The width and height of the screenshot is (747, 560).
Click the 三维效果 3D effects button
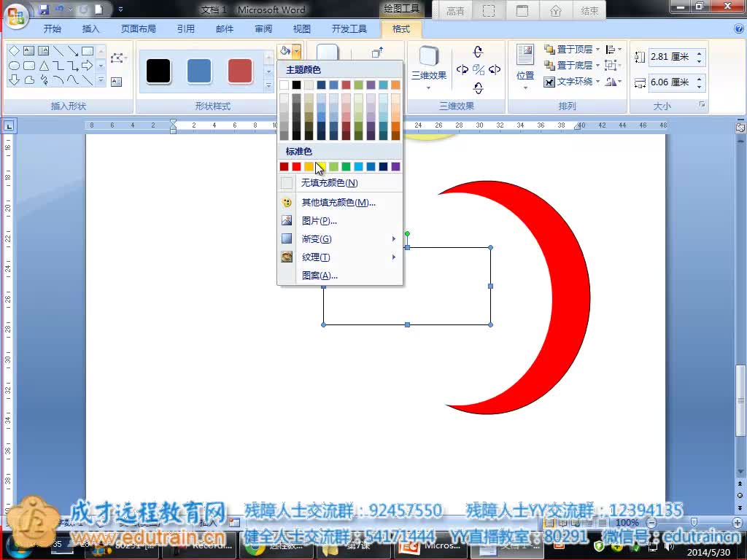click(x=429, y=66)
